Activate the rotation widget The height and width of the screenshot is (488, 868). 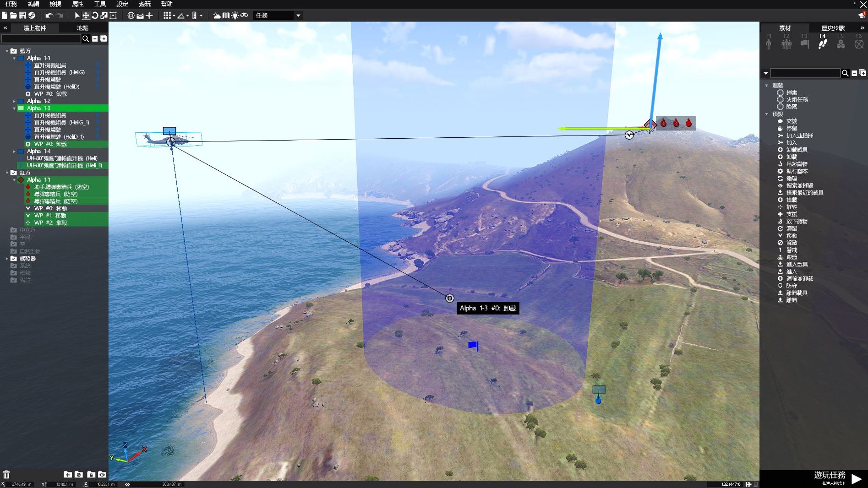[95, 15]
